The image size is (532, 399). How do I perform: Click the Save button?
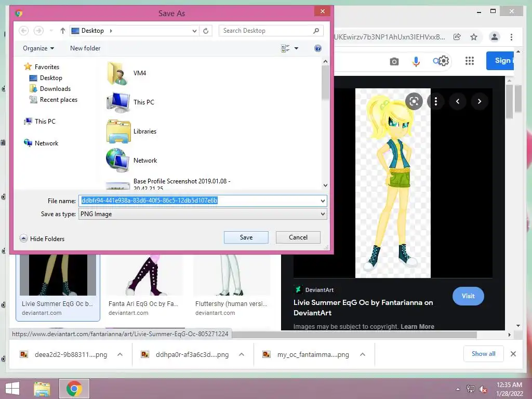tap(246, 237)
